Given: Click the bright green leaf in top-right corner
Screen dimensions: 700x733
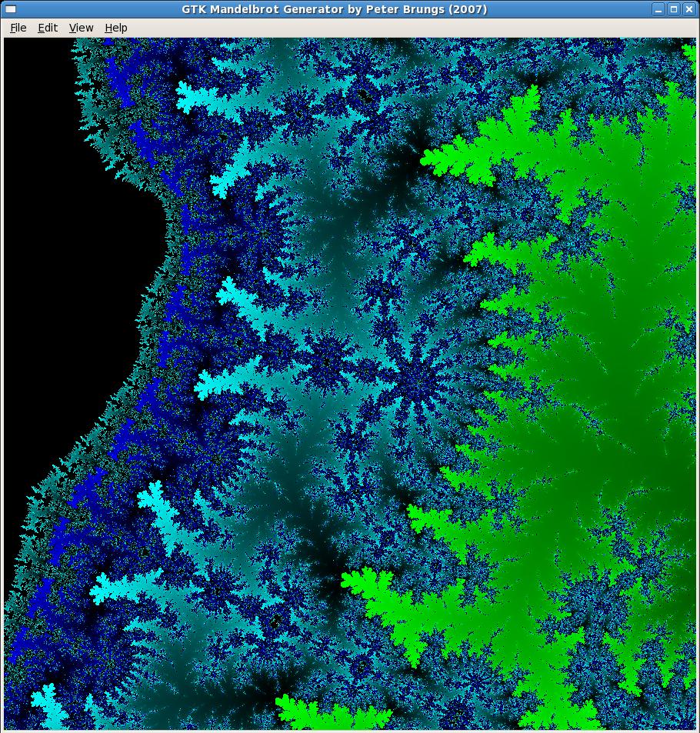Looking at the screenshot, I should [x=690, y=52].
